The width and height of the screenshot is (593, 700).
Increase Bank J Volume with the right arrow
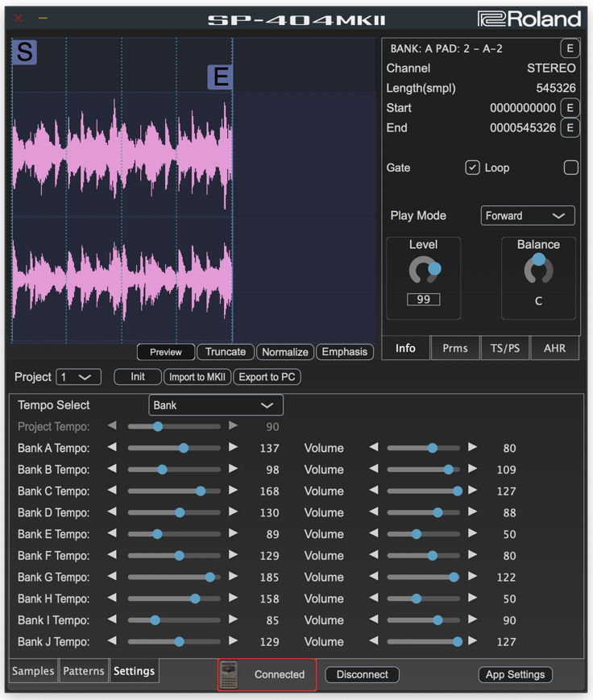click(472, 640)
